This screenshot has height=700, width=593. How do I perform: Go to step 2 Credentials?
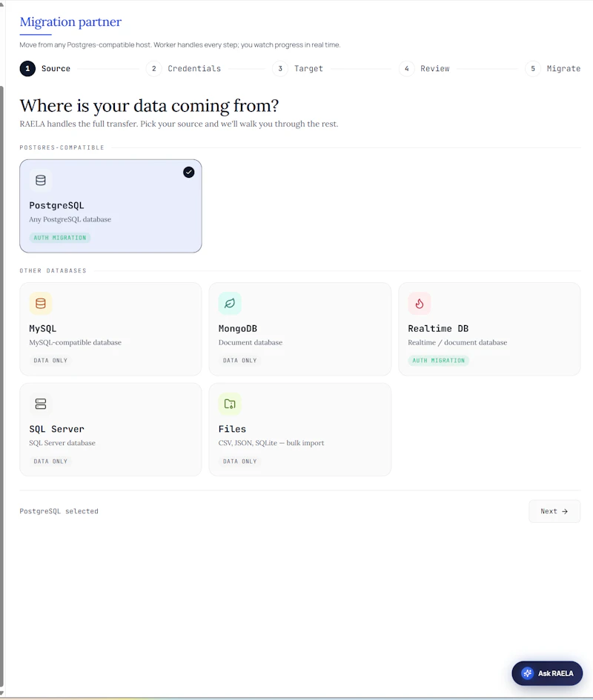tap(184, 69)
